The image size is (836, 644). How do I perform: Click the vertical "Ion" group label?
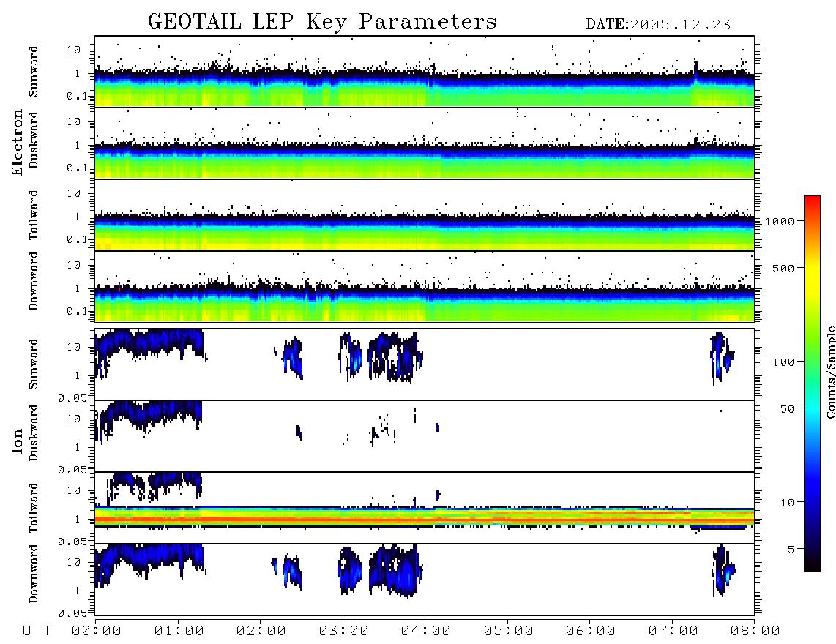18,441
